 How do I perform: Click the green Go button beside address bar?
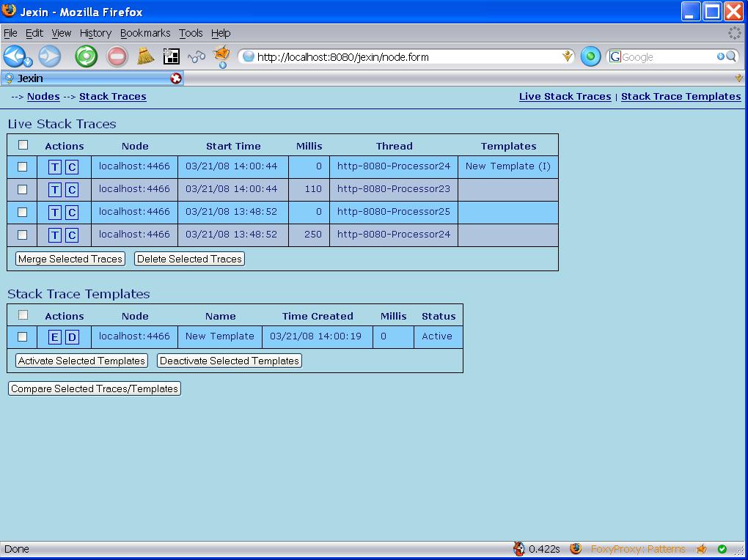590,56
